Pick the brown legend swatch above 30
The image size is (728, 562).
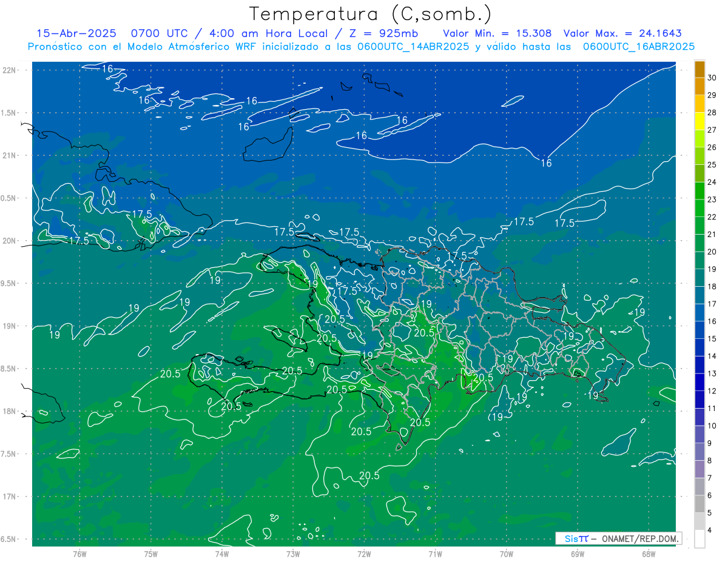(700, 69)
